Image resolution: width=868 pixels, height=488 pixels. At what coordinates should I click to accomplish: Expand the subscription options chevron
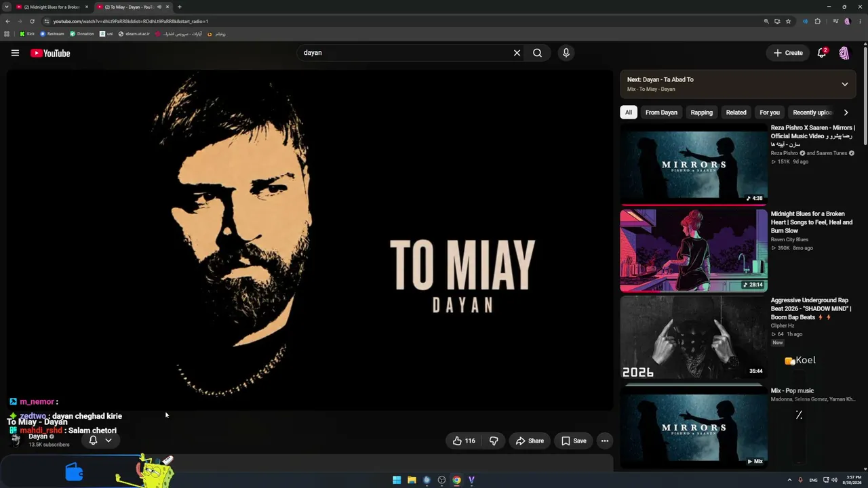tap(108, 441)
